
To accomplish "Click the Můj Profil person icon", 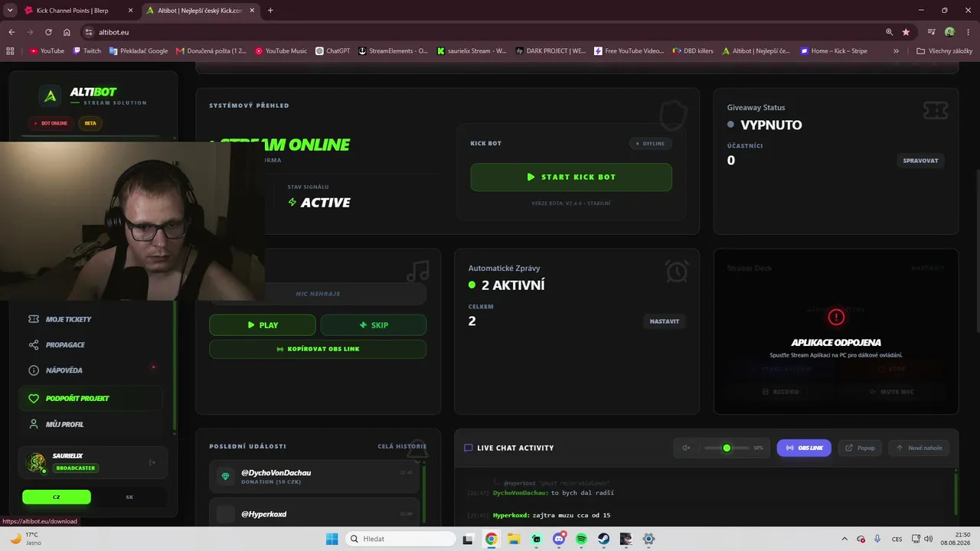I will click(33, 424).
